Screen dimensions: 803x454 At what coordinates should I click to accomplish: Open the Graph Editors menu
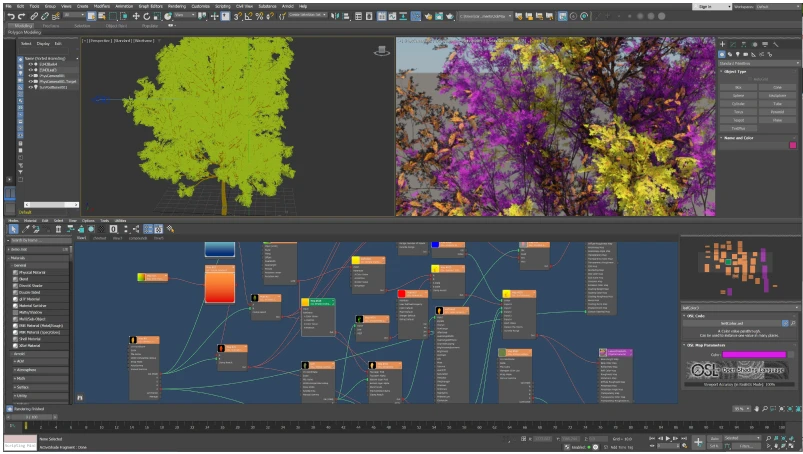(x=150, y=6)
